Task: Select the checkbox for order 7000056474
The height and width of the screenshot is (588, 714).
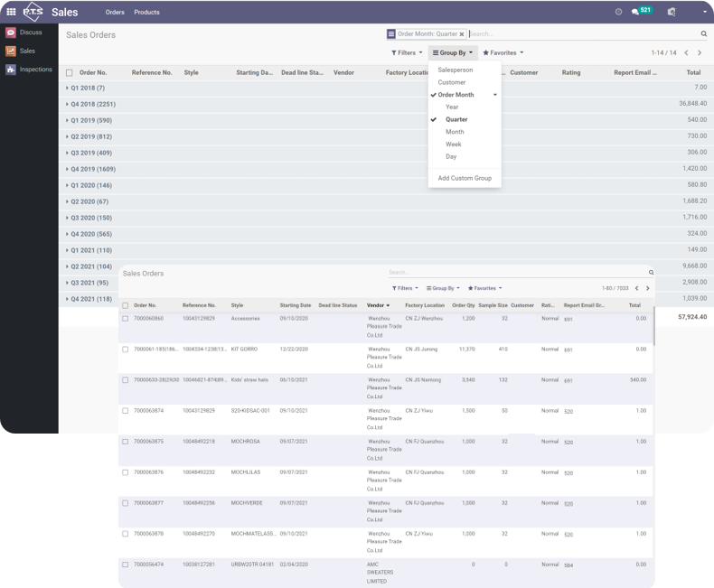Action: (x=126, y=565)
